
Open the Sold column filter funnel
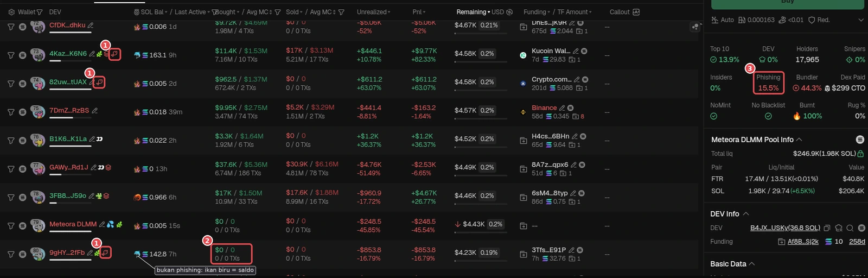click(x=341, y=12)
